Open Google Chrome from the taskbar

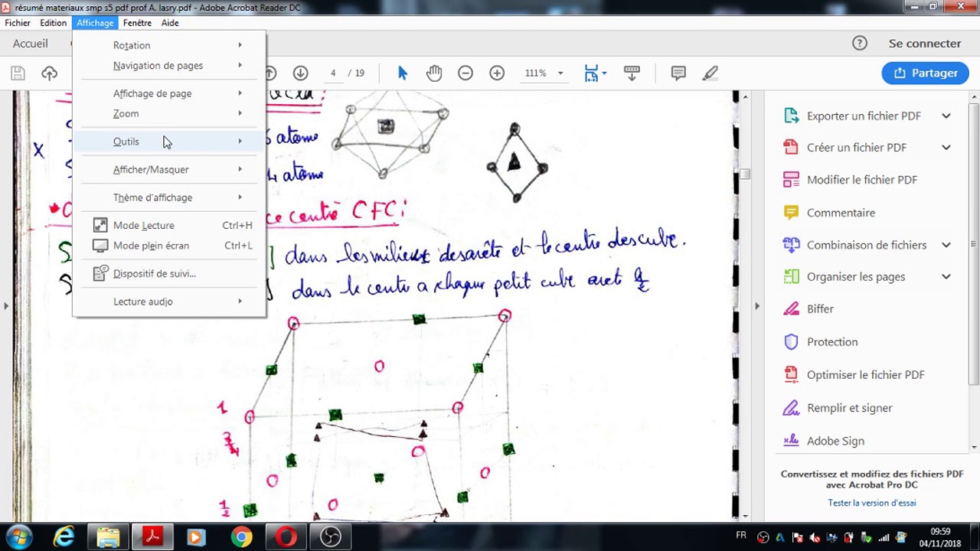(x=241, y=537)
